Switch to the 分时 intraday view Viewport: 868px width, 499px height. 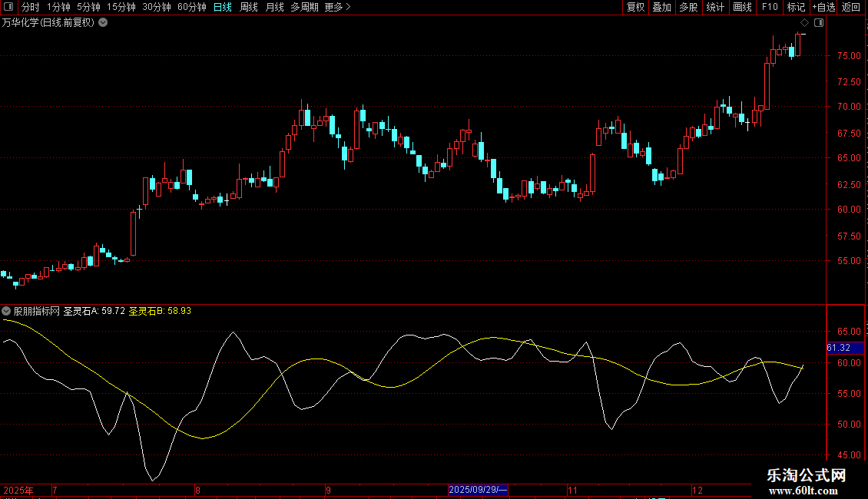[x=31, y=7]
